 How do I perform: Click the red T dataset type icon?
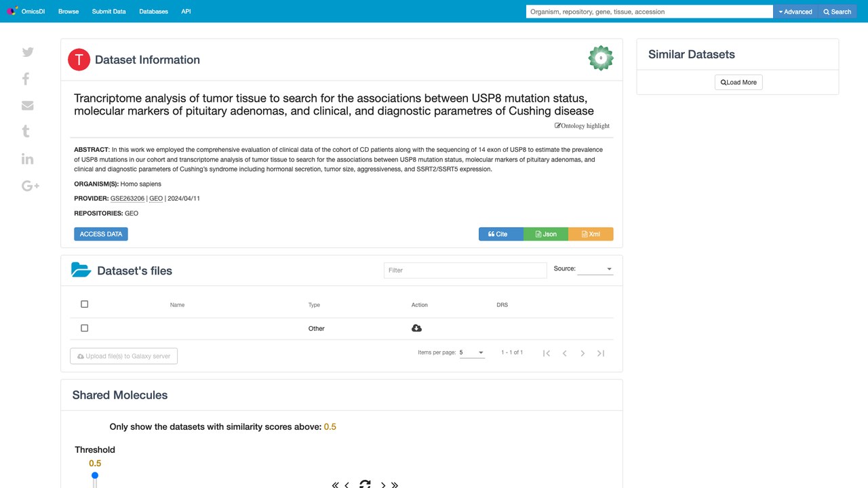tap(79, 60)
